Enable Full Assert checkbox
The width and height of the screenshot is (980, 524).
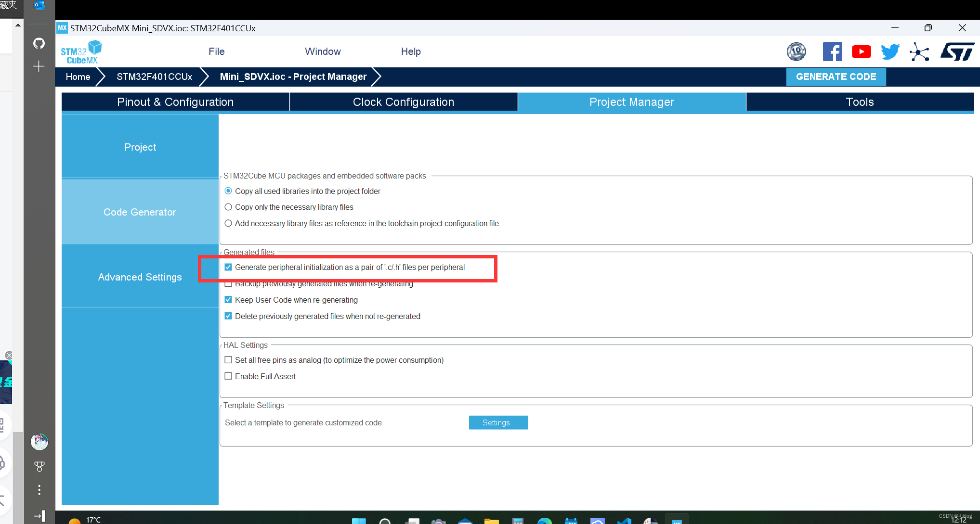point(228,376)
